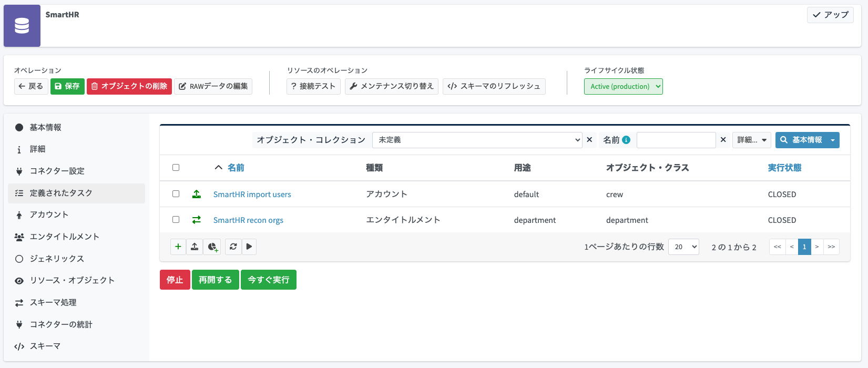This screenshot has width=868, height=368.
Task: Open エンタイトルメント in the sidebar
Action: pos(77,237)
